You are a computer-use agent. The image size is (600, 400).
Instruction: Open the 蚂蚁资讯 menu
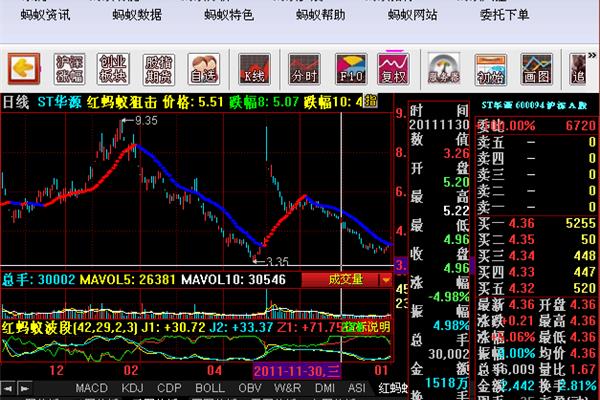(x=46, y=15)
